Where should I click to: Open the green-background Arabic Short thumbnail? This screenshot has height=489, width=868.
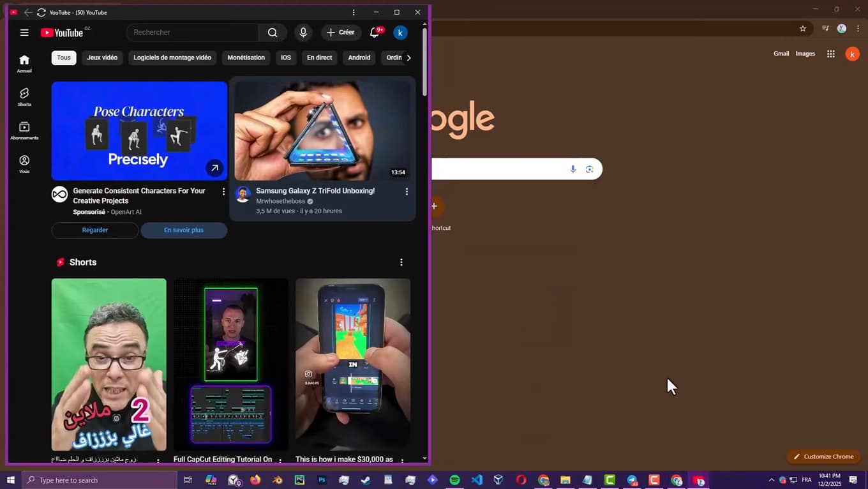tap(109, 365)
